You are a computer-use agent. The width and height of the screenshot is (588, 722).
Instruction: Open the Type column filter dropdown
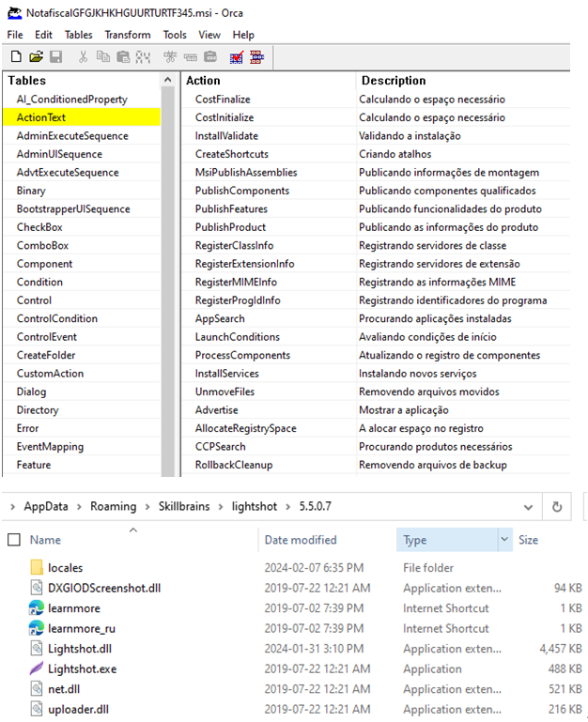coord(504,539)
